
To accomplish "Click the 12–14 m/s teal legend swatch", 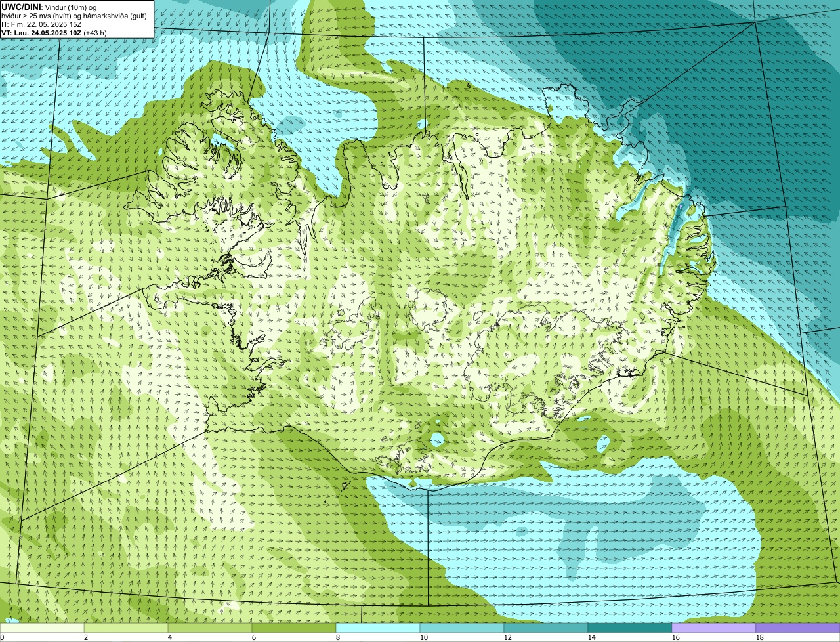I will [x=546, y=628].
